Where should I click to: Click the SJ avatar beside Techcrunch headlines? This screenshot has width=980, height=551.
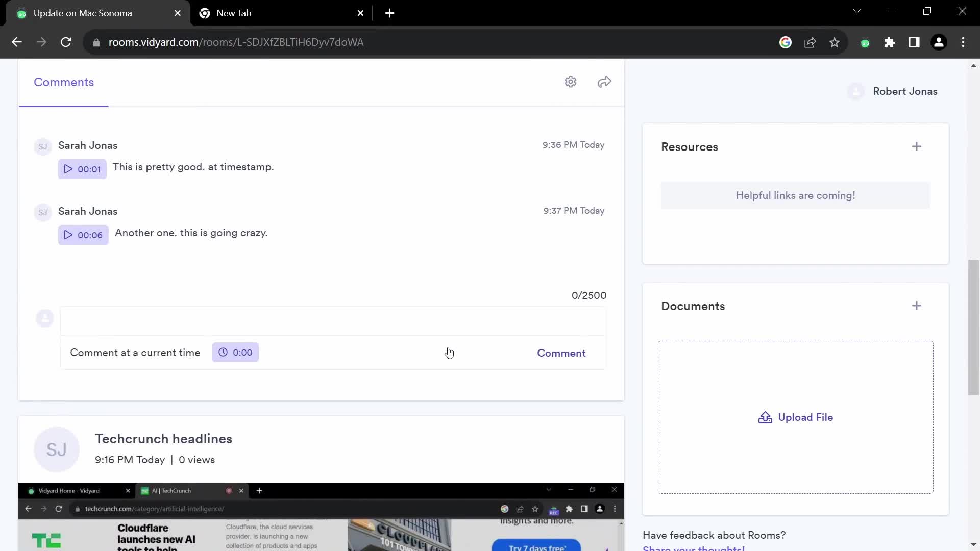pos(57,449)
